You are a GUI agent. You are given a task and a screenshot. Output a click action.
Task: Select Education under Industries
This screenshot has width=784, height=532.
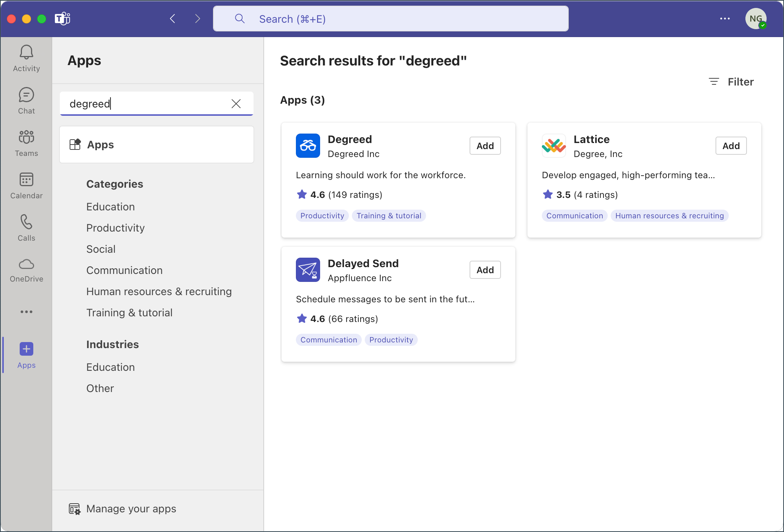point(110,367)
